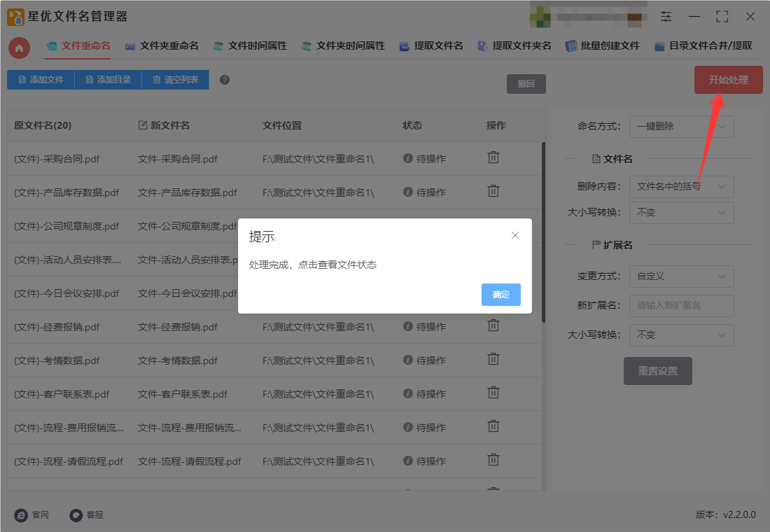Viewport: 770px width, 532px height.
Task: Switch to 提取文件夹名 tab
Action: pos(514,46)
